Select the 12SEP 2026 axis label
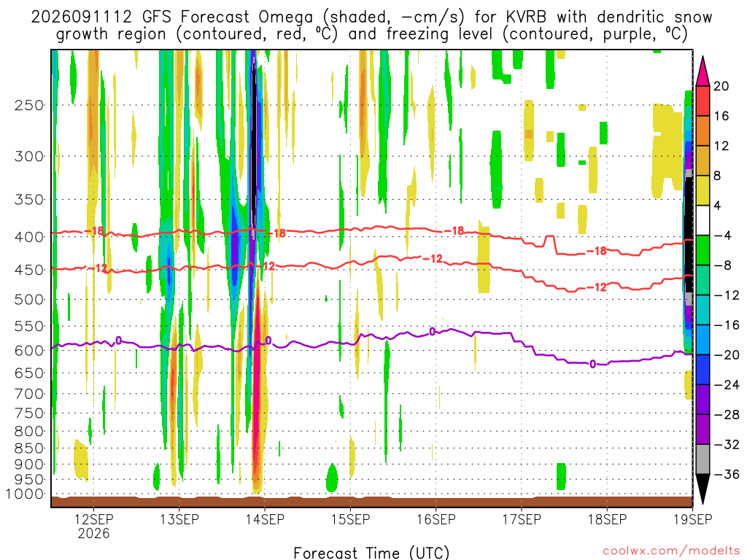 click(x=94, y=526)
